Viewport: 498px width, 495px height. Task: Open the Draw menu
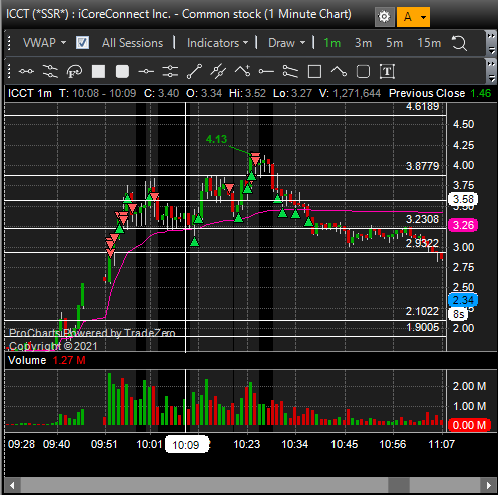tap(286, 43)
